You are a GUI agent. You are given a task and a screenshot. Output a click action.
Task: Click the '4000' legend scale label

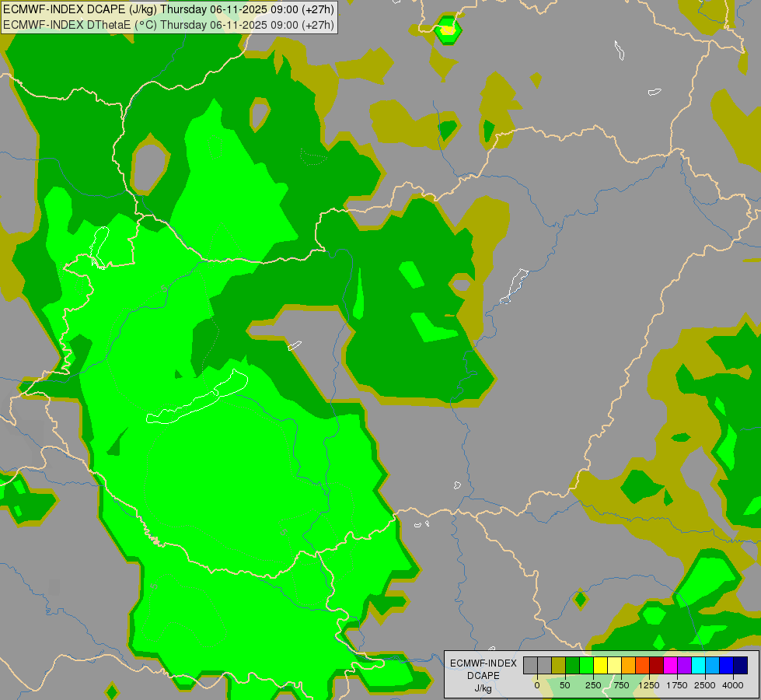click(x=733, y=685)
